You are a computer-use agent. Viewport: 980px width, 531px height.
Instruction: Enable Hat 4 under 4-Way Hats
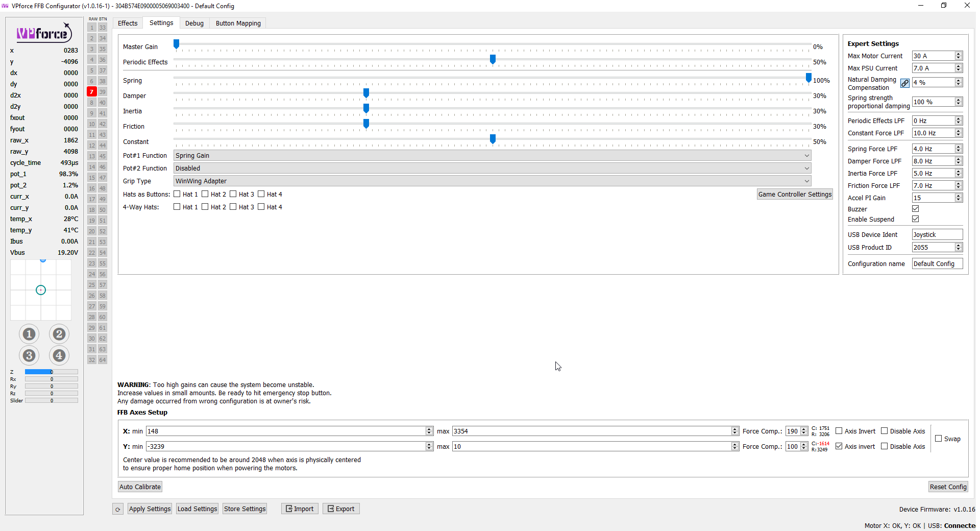261,207
